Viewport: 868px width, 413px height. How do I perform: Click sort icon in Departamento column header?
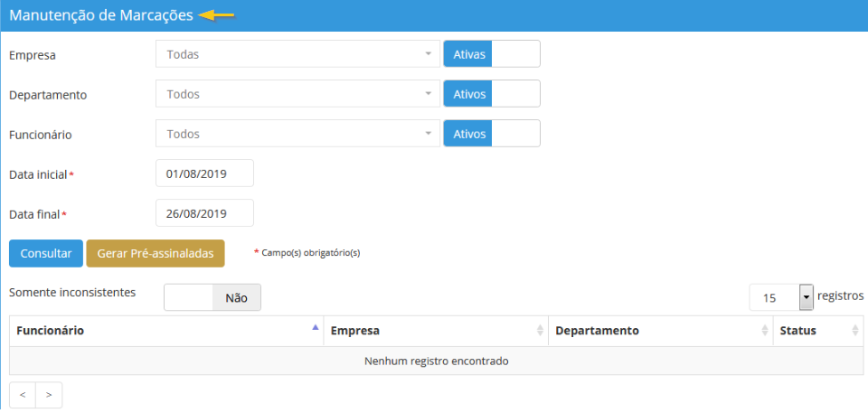pos(766,331)
